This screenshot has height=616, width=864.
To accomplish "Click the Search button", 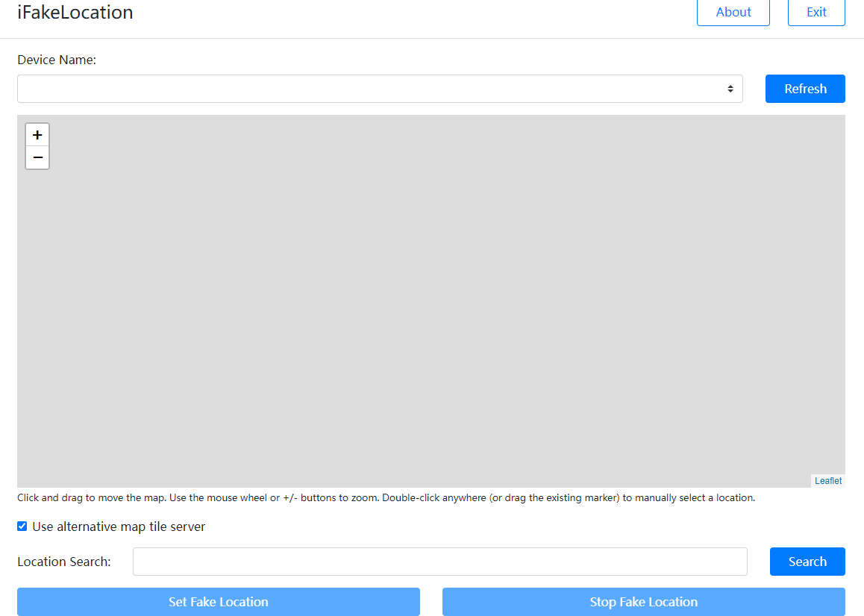I will (807, 562).
